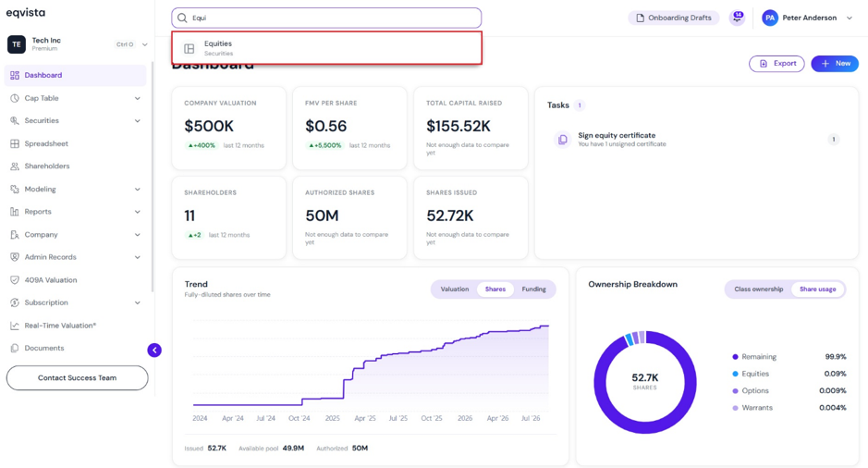Open Peter Anderson account dropdown chevron
The height and width of the screenshot is (468, 868).
(850, 18)
